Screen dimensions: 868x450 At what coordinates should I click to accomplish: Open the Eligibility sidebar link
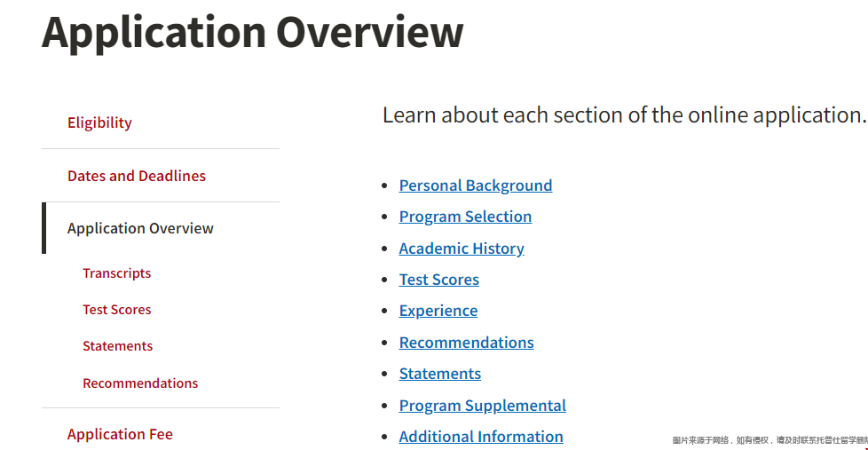[99, 122]
